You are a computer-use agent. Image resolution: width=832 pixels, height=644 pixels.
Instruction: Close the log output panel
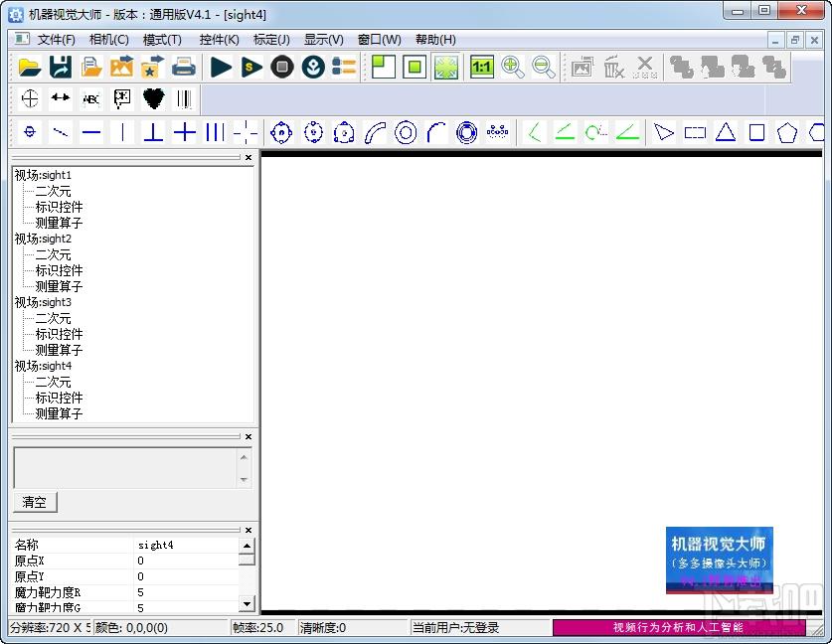(x=249, y=436)
